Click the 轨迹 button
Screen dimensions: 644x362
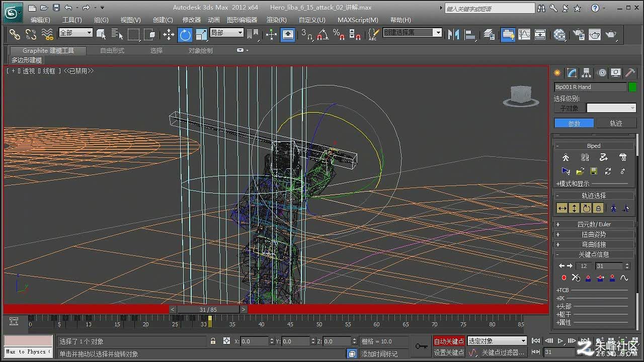coord(616,123)
